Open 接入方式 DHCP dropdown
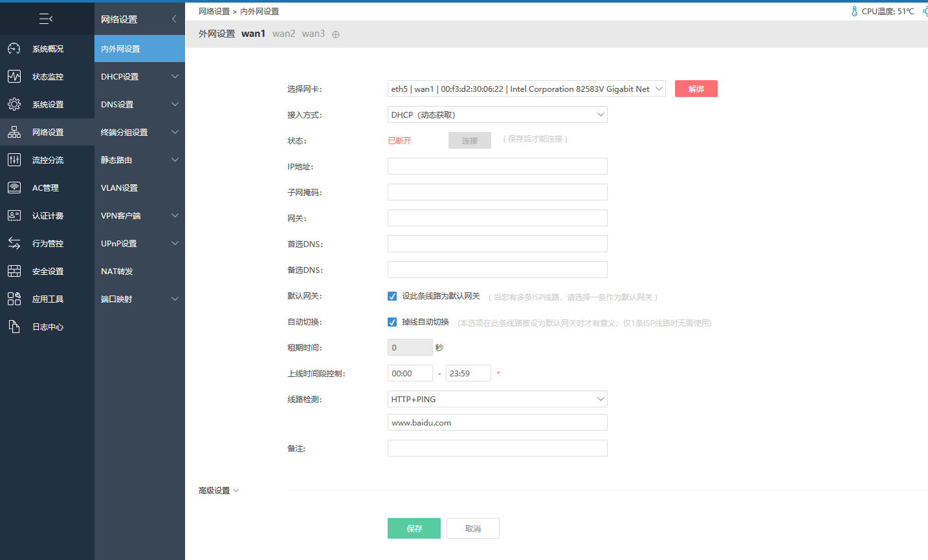The width and height of the screenshot is (928, 560). pos(497,115)
